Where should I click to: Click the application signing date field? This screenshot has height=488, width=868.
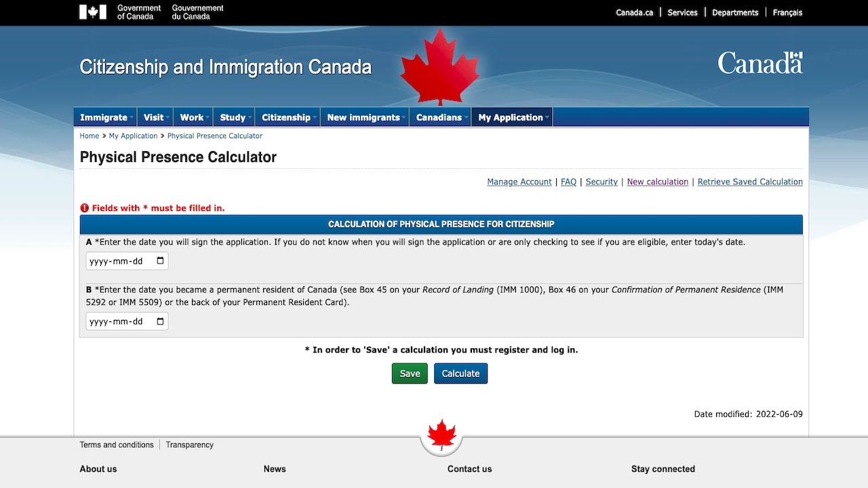pos(127,261)
